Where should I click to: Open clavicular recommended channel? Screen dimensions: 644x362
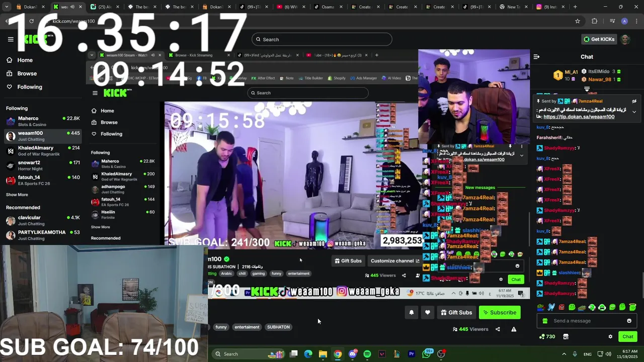click(x=43, y=220)
